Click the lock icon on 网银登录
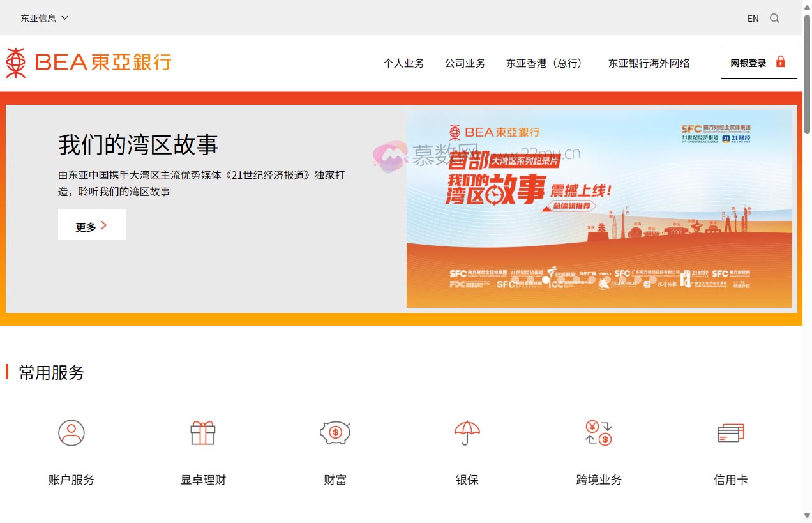 (x=781, y=62)
